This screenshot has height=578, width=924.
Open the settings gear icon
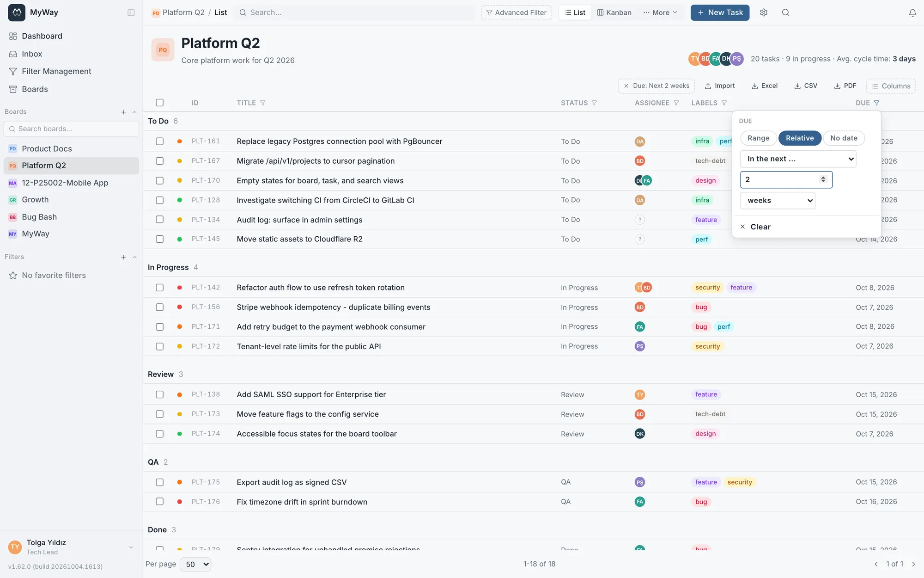[x=764, y=12]
